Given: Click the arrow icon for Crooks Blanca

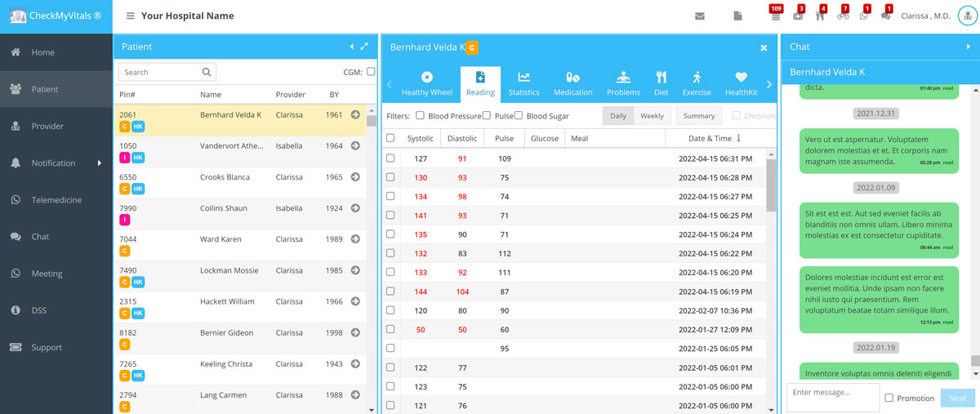Looking at the screenshot, I should [x=355, y=177].
